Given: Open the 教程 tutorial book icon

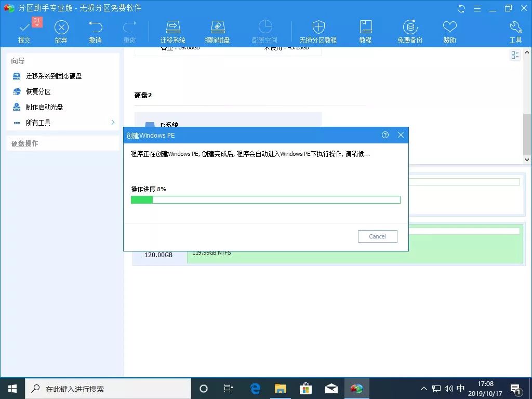Looking at the screenshot, I should coord(365,32).
